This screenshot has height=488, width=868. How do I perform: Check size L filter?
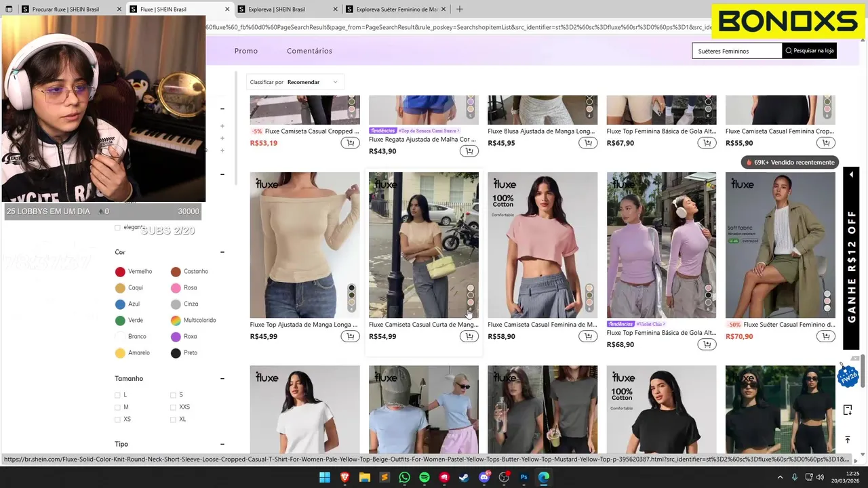pyautogui.click(x=117, y=394)
